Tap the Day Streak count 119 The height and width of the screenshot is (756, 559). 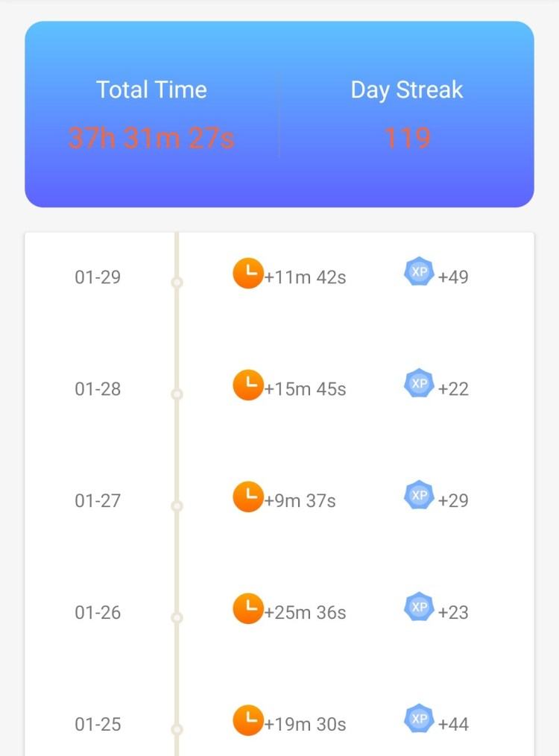407,138
